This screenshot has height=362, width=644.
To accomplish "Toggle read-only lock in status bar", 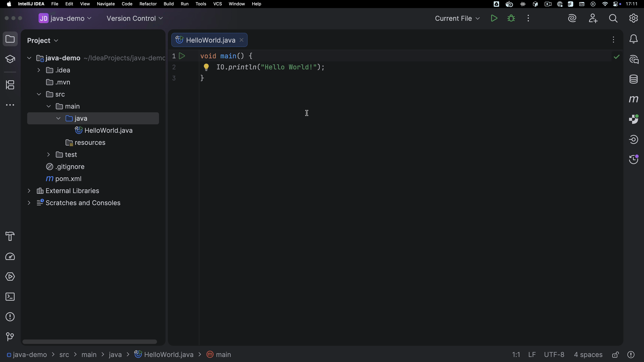I will (x=615, y=354).
